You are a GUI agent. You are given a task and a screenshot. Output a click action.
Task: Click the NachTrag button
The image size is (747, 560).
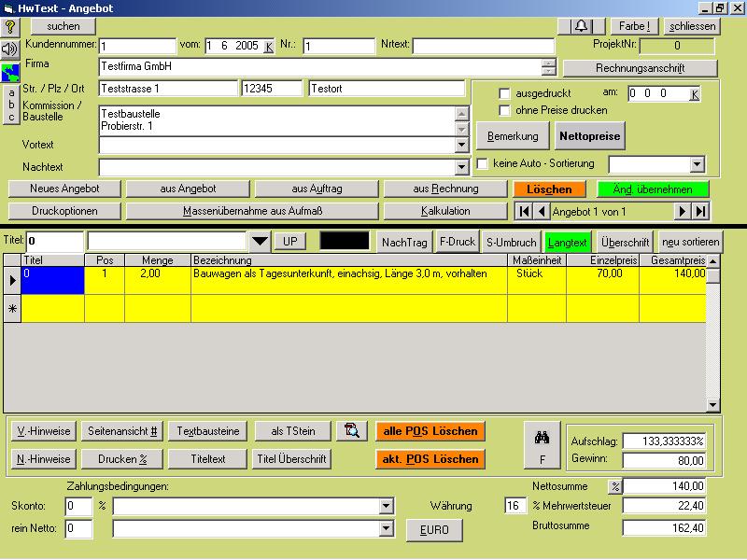tap(404, 242)
